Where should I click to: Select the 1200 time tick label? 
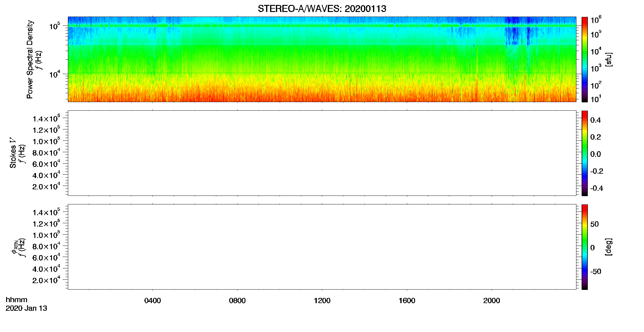click(322, 301)
